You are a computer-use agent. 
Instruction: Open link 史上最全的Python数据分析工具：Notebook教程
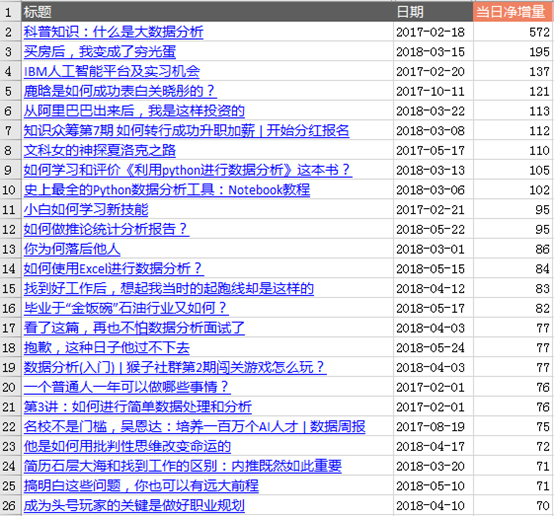(x=167, y=190)
